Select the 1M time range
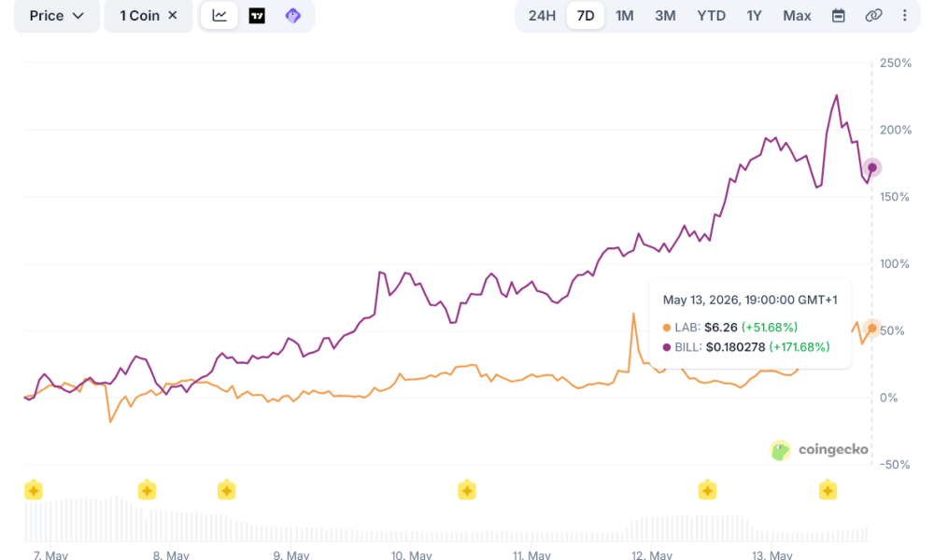Viewport: 934px width, 560px height. pos(624,16)
